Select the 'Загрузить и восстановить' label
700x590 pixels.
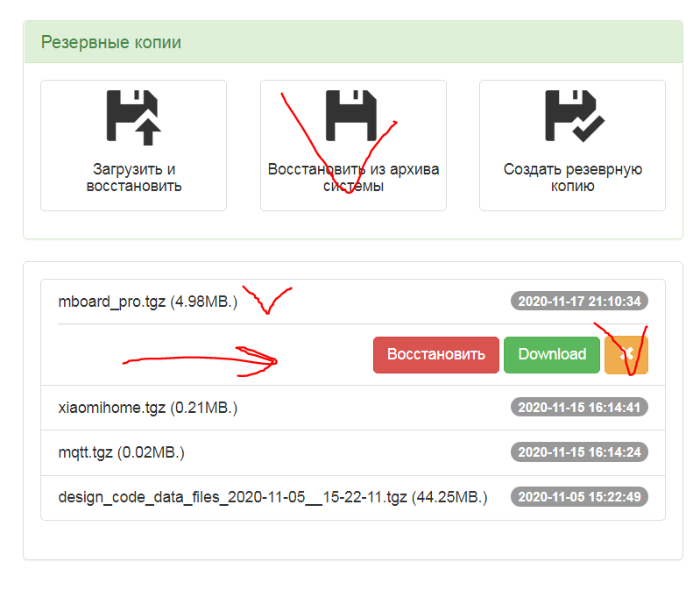tap(134, 177)
